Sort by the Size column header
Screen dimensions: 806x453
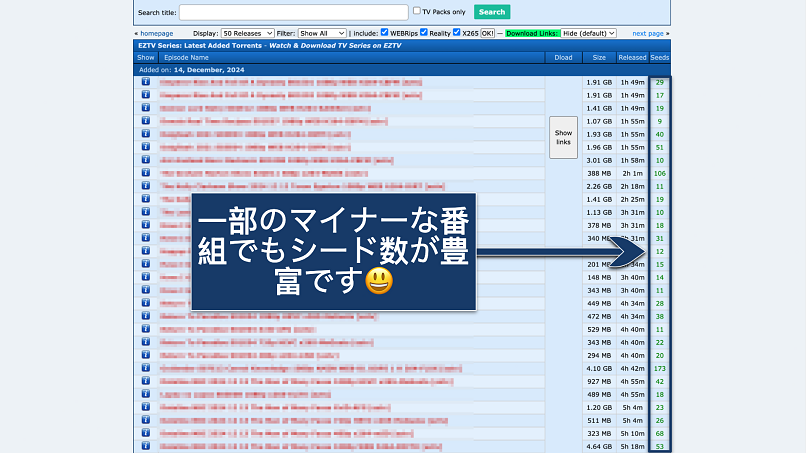pyautogui.click(x=599, y=58)
